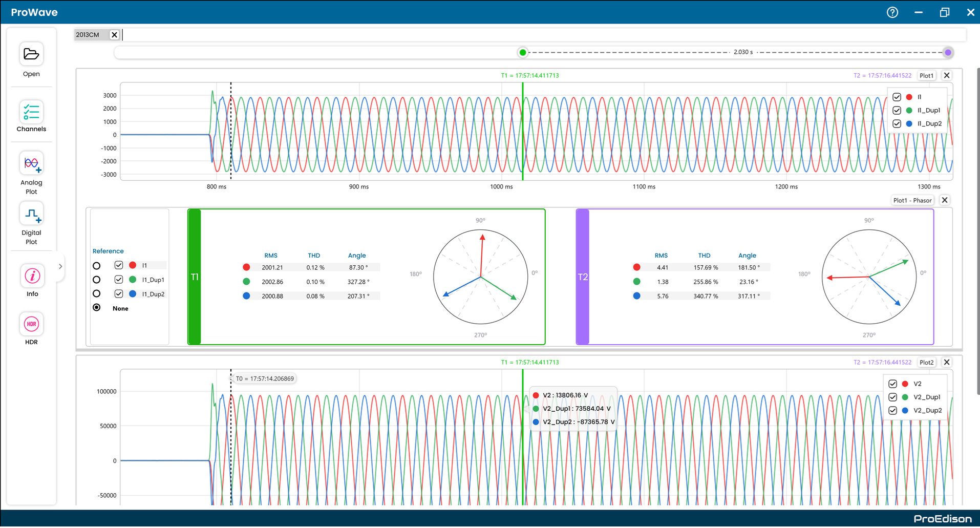The height and width of the screenshot is (528, 980).
Task: Open the Info panel
Action: tap(32, 276)
